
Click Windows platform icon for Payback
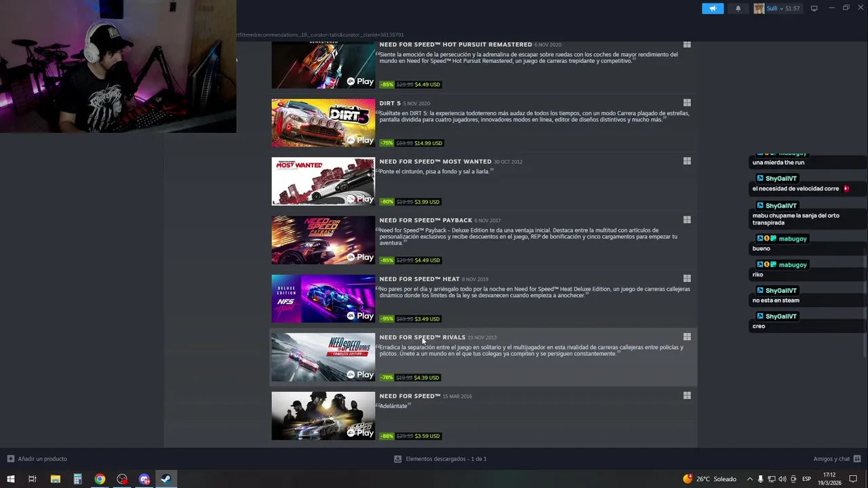click(x=687, y=220)
